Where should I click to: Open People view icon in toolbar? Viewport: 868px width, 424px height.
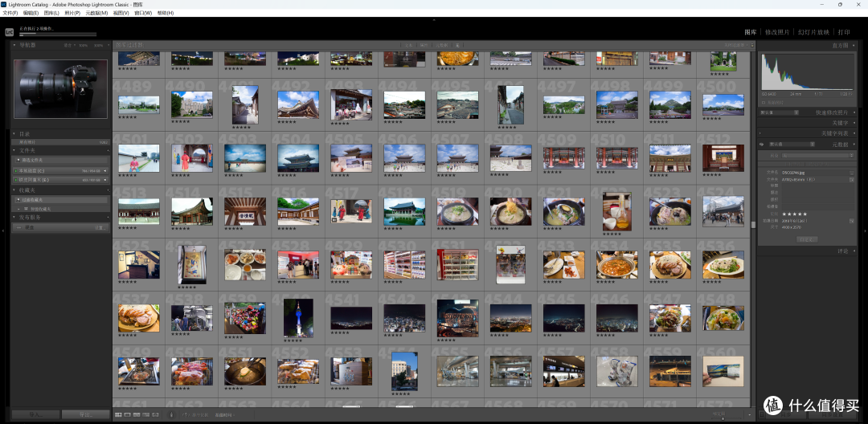click(x=155, y=414)
